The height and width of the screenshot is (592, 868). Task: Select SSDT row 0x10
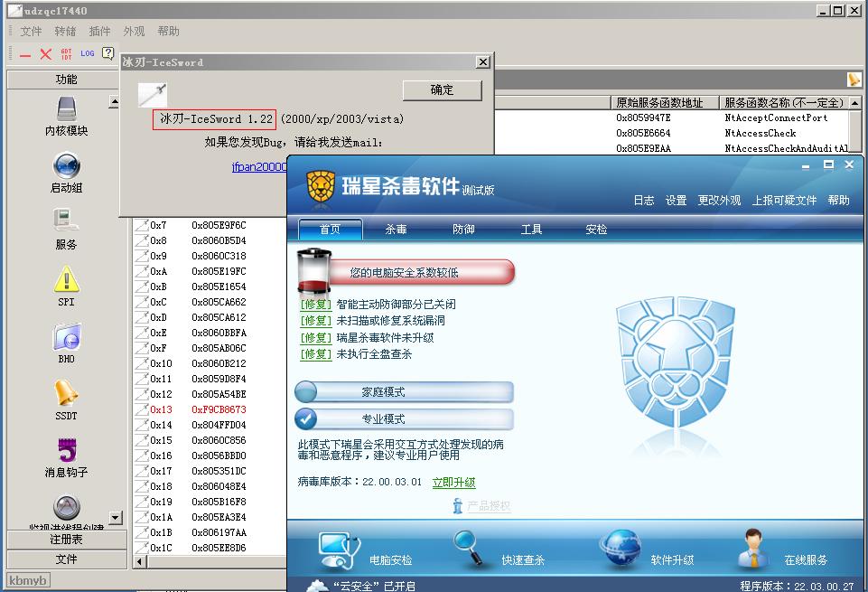(x=210, y=364)
